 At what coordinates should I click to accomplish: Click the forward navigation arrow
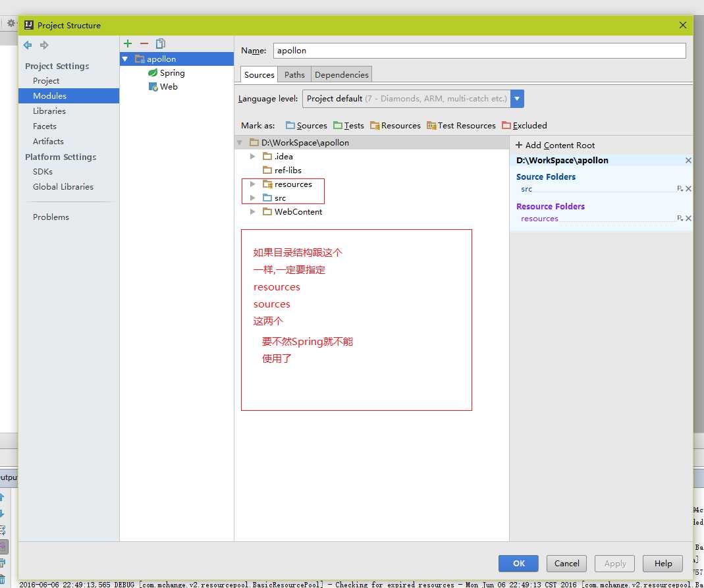(x=44, y=45)
